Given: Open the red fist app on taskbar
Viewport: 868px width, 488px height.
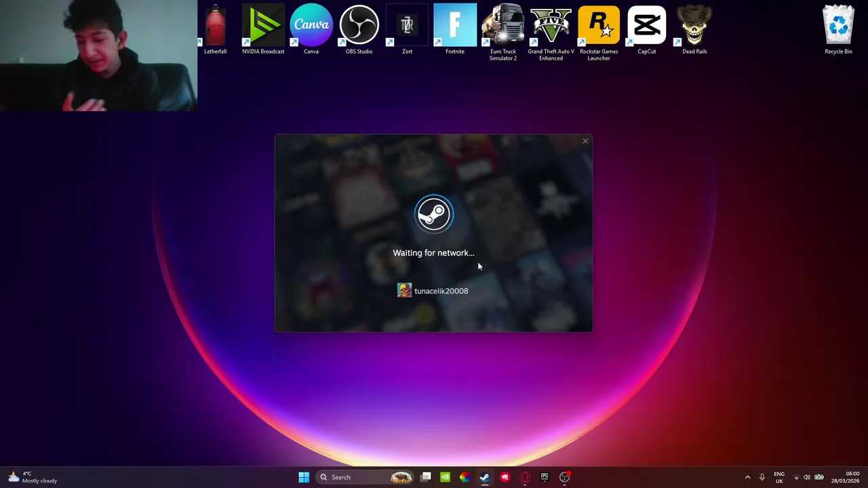Looking at the screenshot, I should point(505,477).
